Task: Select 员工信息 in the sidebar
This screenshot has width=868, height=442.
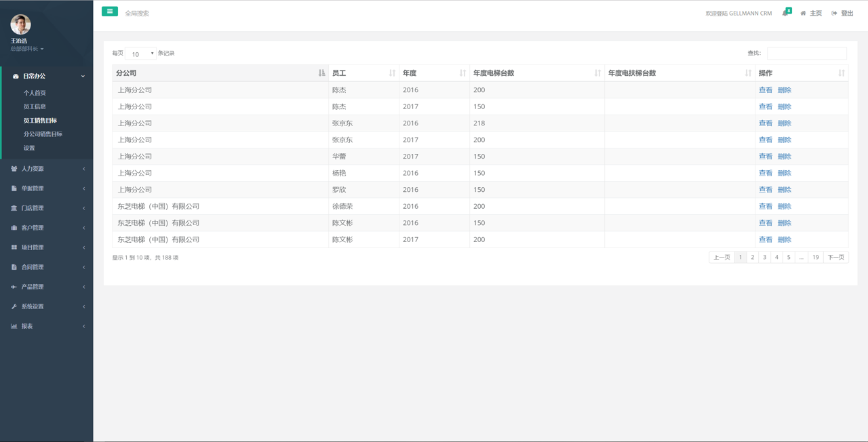Action: [x=35, y=106]
